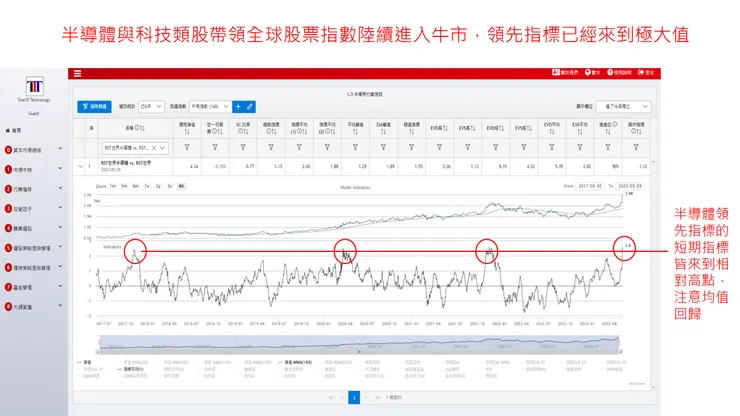
Task: Click the filter funnel under the EVS平均 column
Action: (x=580, y=147)
